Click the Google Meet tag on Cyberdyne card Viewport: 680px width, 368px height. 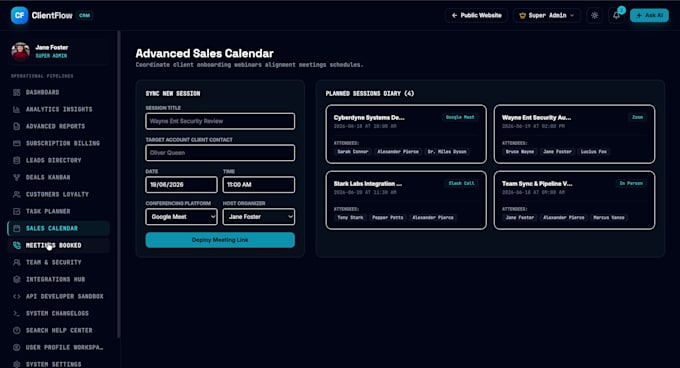pyautogui.click(x=460, y=117)
